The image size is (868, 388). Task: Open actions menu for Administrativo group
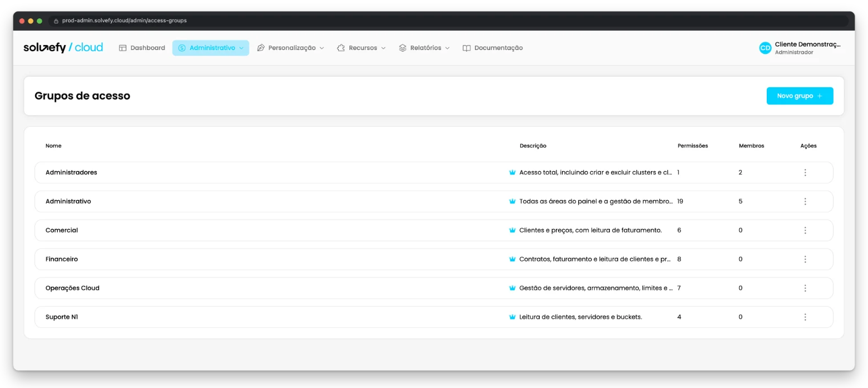[805, 201]
